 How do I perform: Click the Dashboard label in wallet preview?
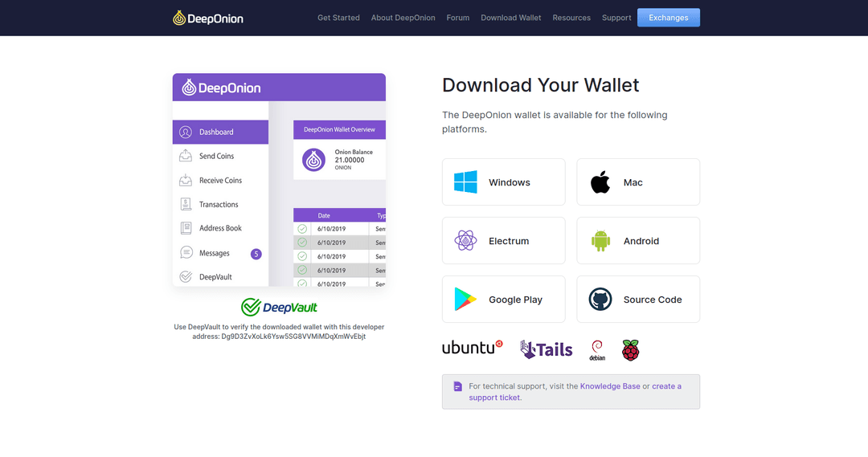pyautogui.click(x=216, y=133)
